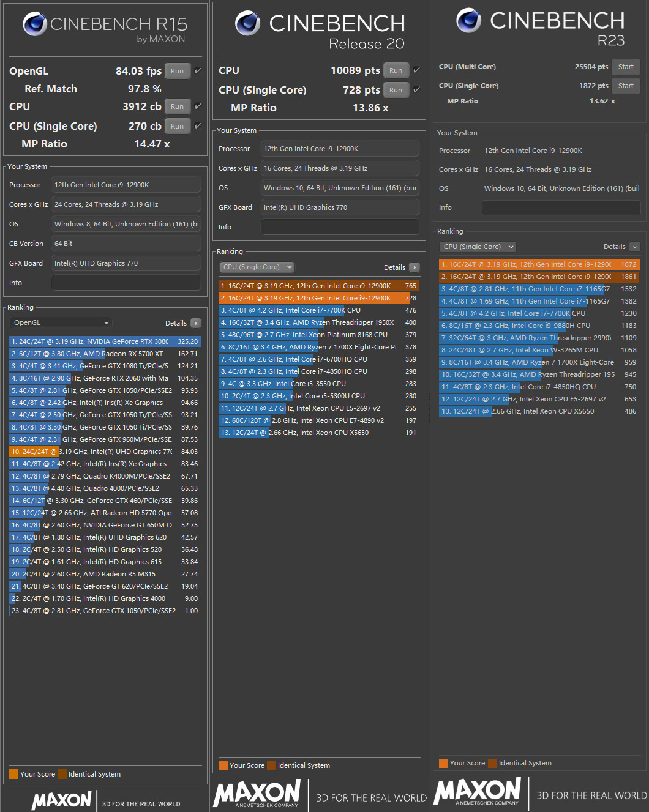Click the Details arrow icon in R15 ranking
This screenshot has height=812, width=649.
pyautogui.click(x=196, y=323)
